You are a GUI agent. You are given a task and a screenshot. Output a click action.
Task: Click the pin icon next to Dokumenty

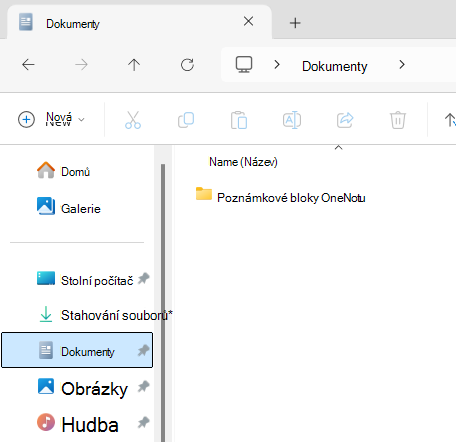pos(144,350)
